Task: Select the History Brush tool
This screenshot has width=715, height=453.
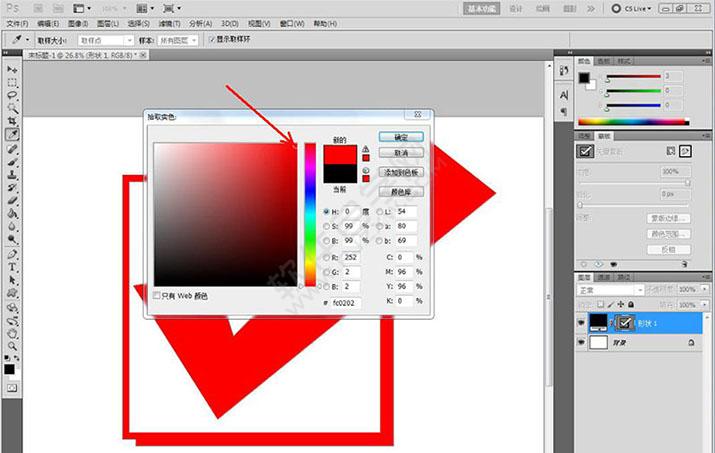Action: [12, 187]
